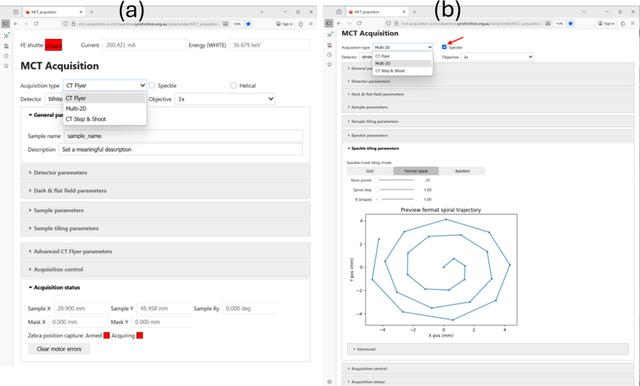Screen dimensions: 640x386
Task: Adjust the Num points slider
Action: [396, 180]
